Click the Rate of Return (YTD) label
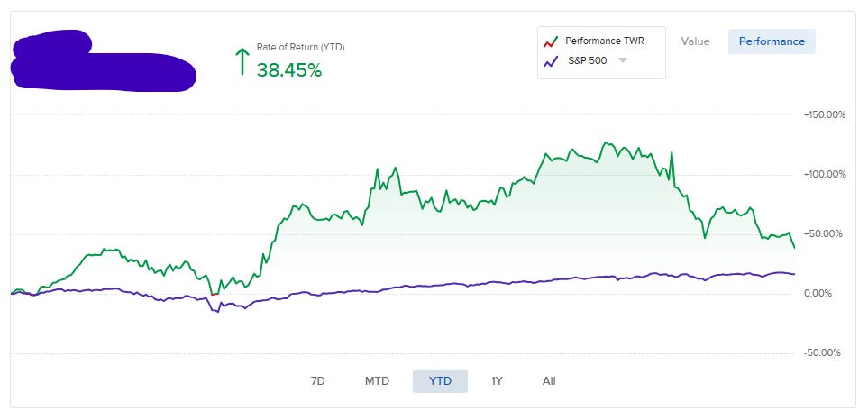Screen dimensions: 868x420 coord(300,48)
